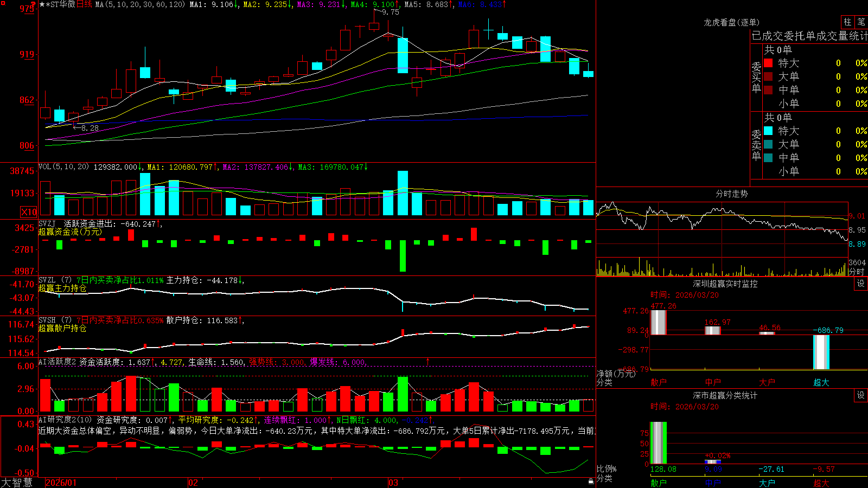Click the -686.79 超大 cyan bar
This screenshot has width=868, height=488.
coord(821,352)
